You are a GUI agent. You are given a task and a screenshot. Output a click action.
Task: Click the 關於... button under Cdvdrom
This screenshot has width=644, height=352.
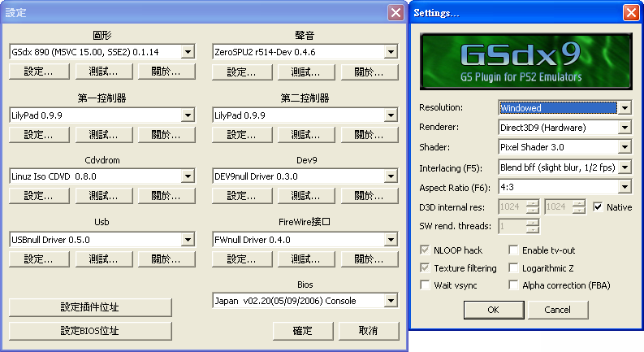pos(166,196)
